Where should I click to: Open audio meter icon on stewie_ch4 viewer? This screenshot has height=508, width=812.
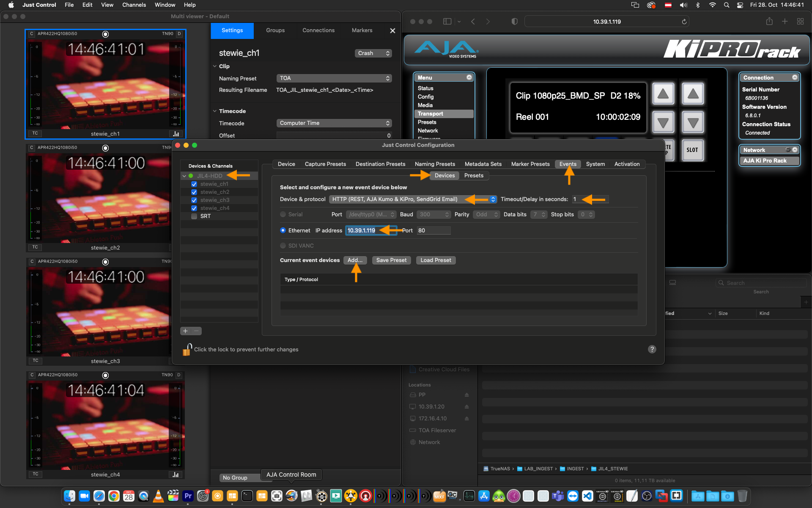coord(176,475)
